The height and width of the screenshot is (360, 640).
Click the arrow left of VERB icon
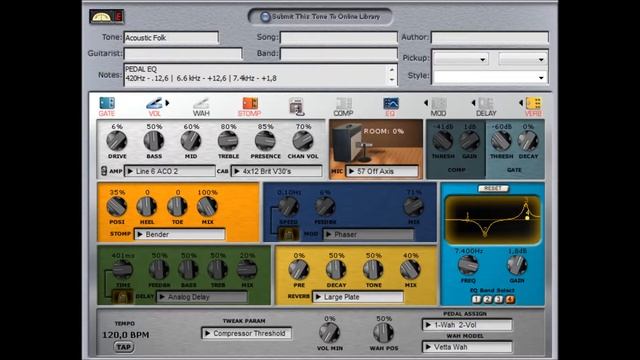point(521,103)
